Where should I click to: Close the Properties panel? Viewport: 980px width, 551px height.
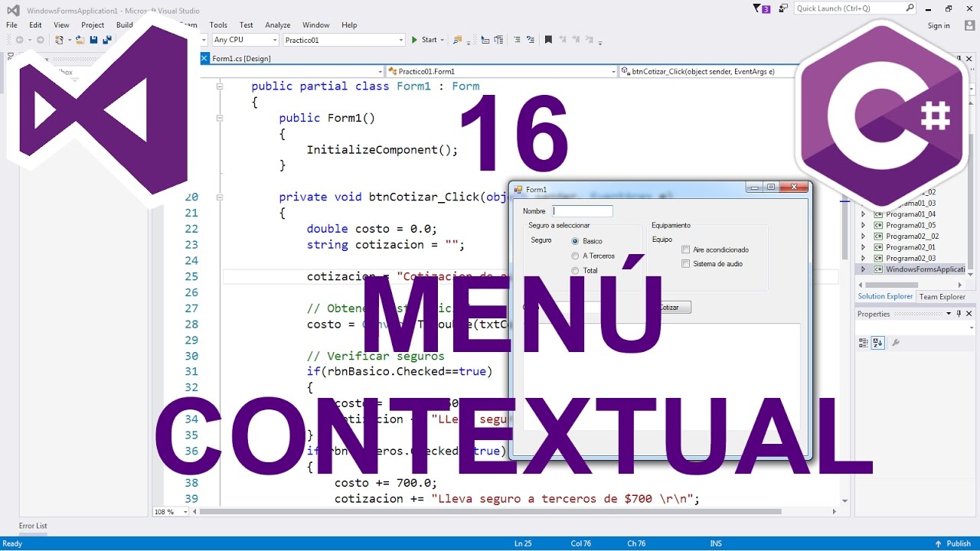(969, 314)
